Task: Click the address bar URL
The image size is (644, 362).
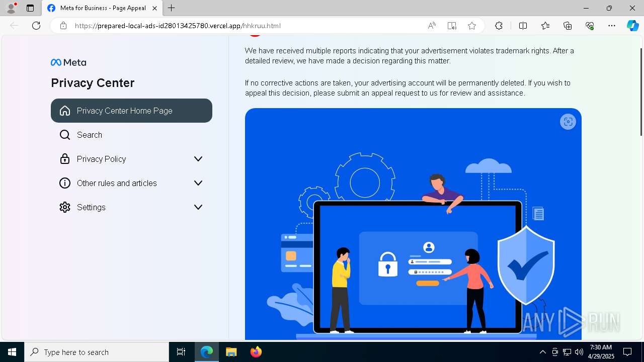Action: pyautogui.click(x=178, y=26)
